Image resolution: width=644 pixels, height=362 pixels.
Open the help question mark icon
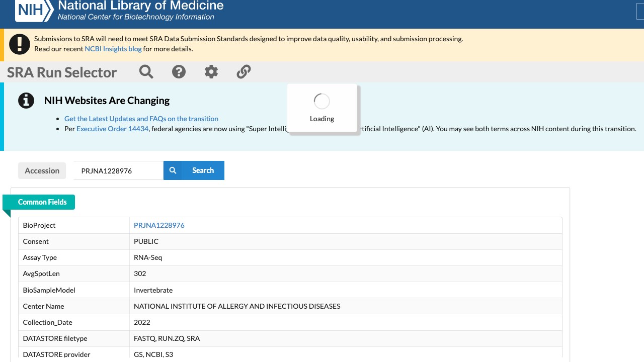click(x=179, y=72)
